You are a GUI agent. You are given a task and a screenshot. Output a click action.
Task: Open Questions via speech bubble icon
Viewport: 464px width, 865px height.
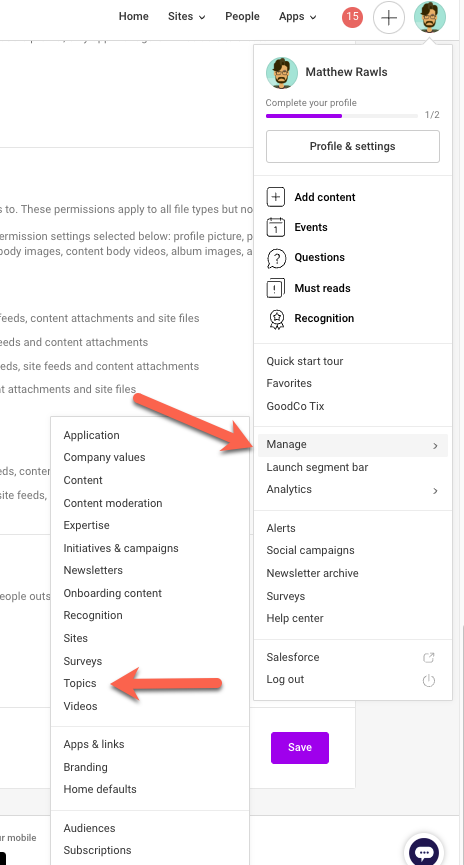pyautogui.click(x=276, y=258)
